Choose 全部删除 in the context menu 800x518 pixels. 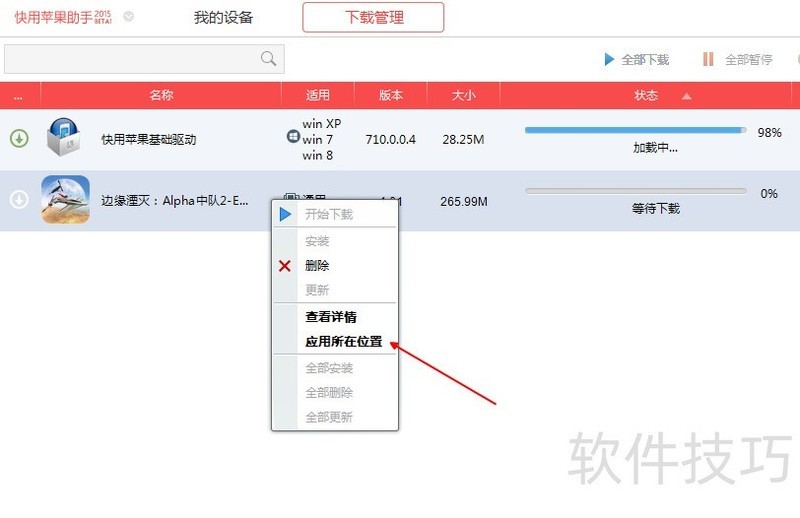329,392
